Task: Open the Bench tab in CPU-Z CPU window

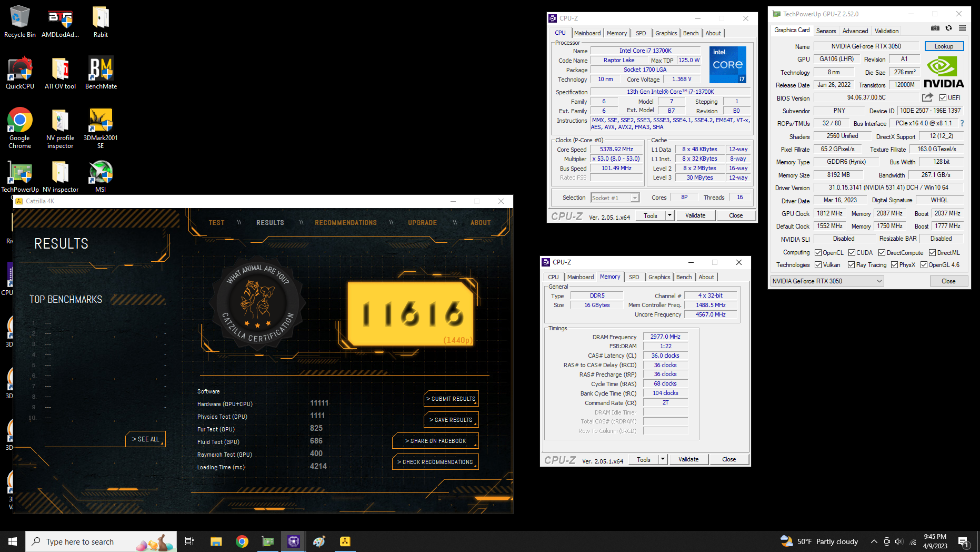Action: (691, 33)
